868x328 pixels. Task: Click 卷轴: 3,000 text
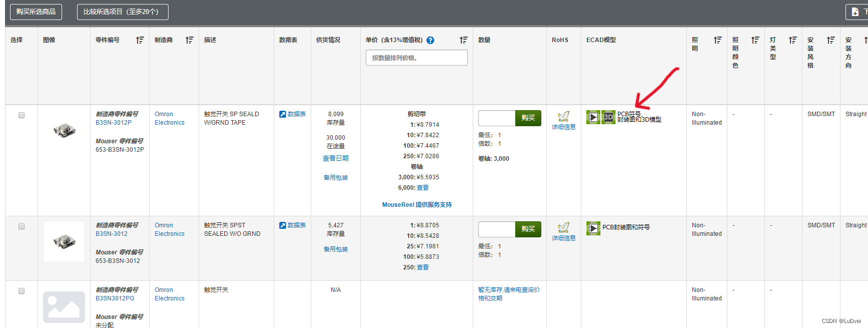[x=494, y=159]
